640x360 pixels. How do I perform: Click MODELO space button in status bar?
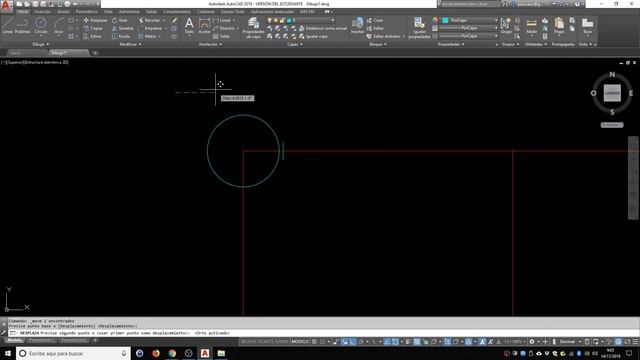[300, 342]
